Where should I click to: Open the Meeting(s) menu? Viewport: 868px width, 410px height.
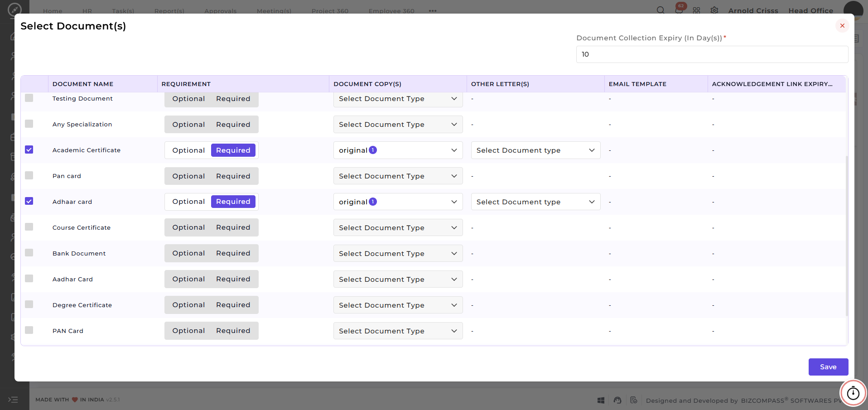pyautogui.click(x=274, y=11)
